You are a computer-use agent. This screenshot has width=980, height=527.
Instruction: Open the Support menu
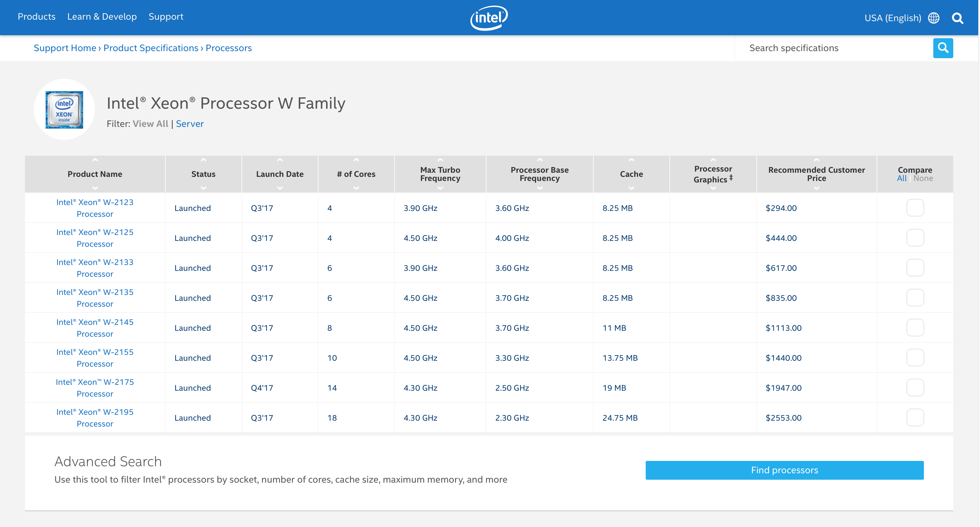tap(166, 17)
